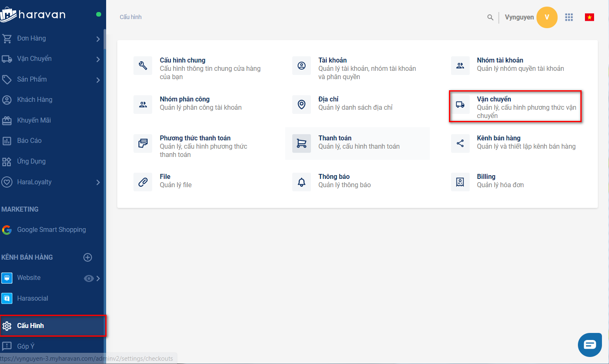Click the bell icon for Thông báo
The height and width of the screenshot is (364, 609).
[x=301, y=182]
